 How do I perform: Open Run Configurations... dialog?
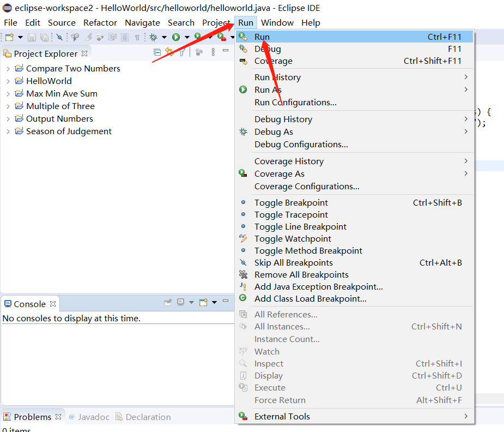point(354,103)
